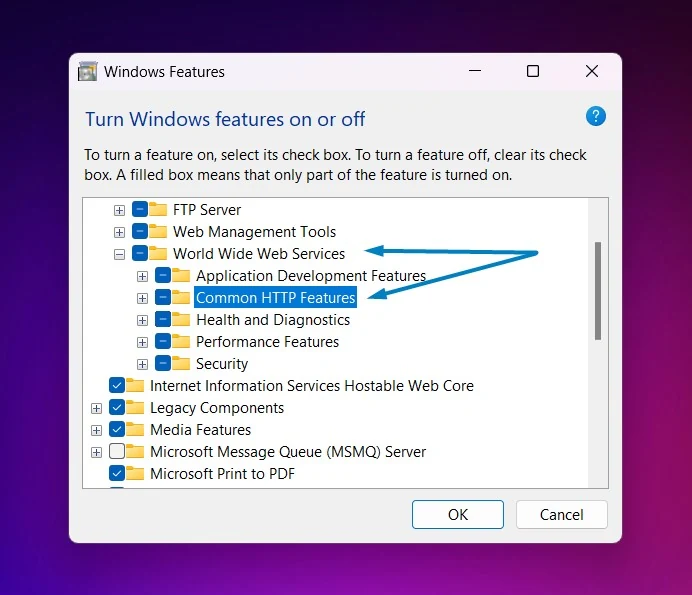Maximize the Windows Features dialog
This screenshot has width=692, height=595.
tap(533, 71)
